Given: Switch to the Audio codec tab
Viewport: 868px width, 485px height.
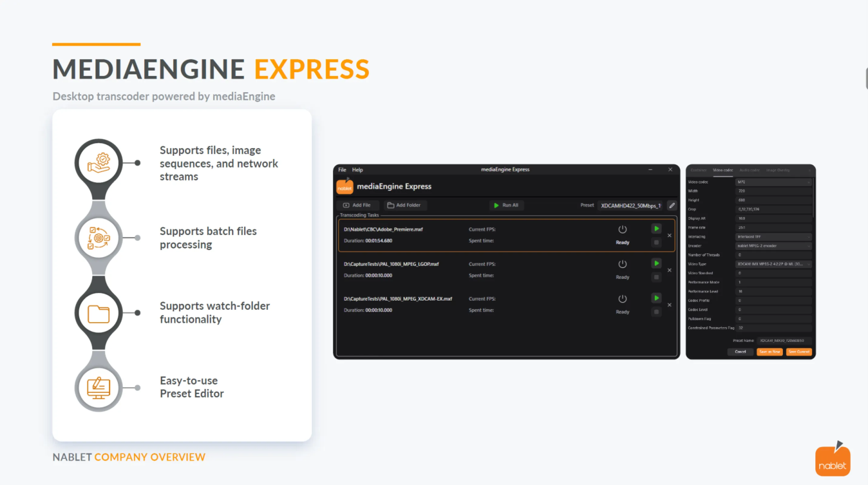Looking at the screenshot, I should pos(749,170).
